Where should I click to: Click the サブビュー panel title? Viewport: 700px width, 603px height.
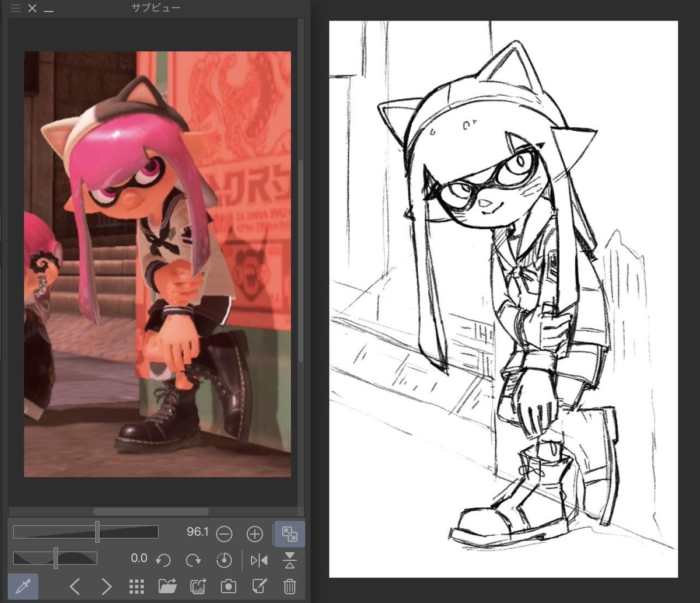(x=156, y=8)
